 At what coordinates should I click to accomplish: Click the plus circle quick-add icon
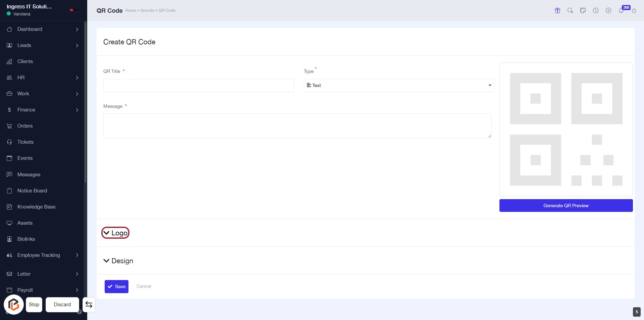(x=608, y=10)
